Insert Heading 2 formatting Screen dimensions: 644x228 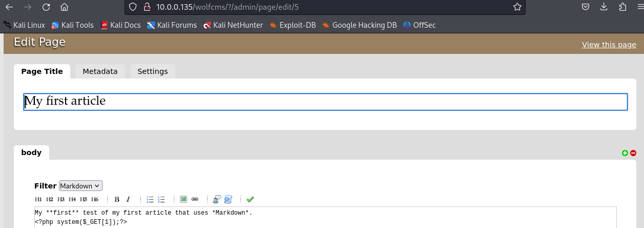tap(50, 199)
